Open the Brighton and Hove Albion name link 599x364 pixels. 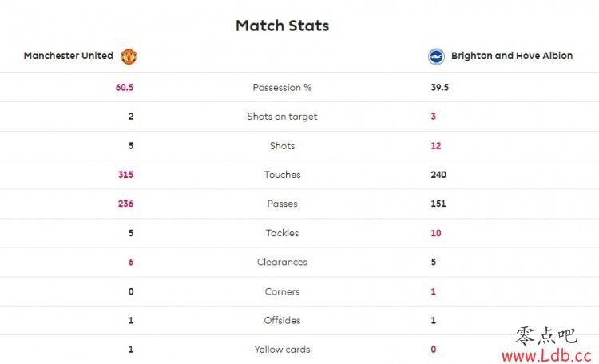[512, 56]
